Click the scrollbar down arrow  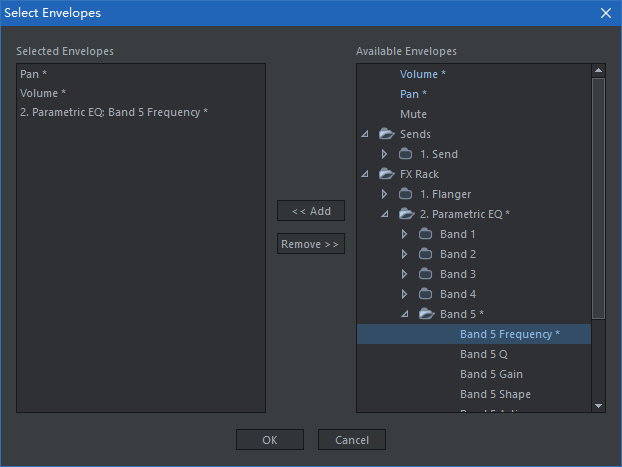click(x=598, y=405)
